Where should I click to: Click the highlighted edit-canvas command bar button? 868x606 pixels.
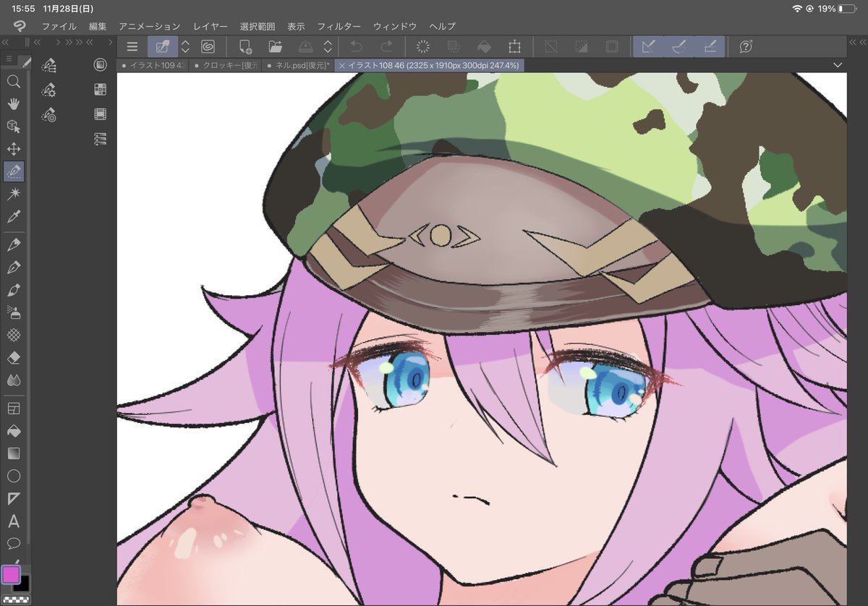coord(162,47)
